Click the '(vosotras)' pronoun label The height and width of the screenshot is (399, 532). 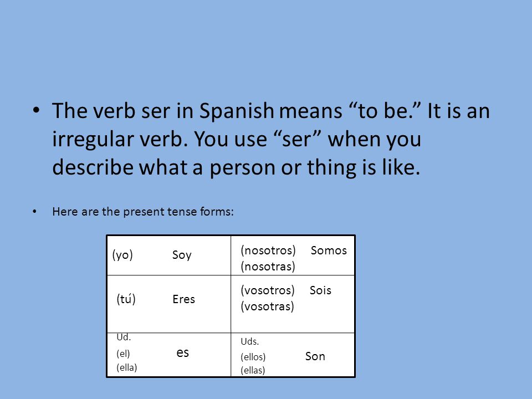[x=267, y=306]
